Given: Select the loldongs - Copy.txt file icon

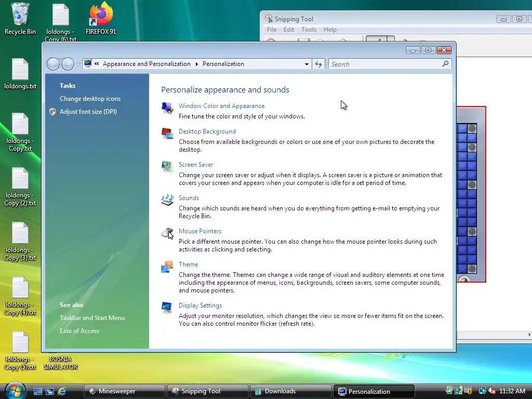Looking at the screenshot, I should click(x=20, y=132).
